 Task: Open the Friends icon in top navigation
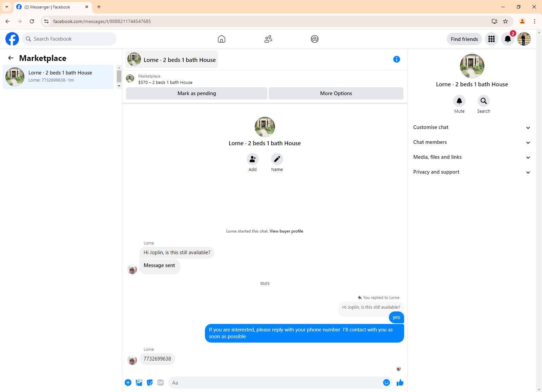coord(268,39)
